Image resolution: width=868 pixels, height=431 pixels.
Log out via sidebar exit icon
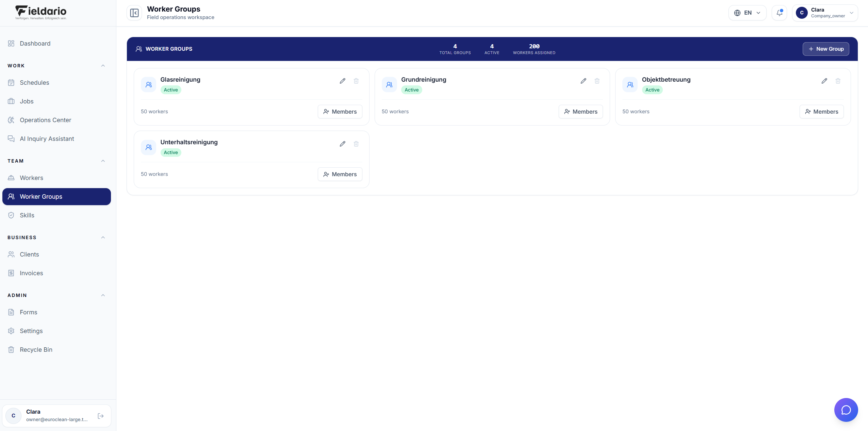[x=101, y=416]
